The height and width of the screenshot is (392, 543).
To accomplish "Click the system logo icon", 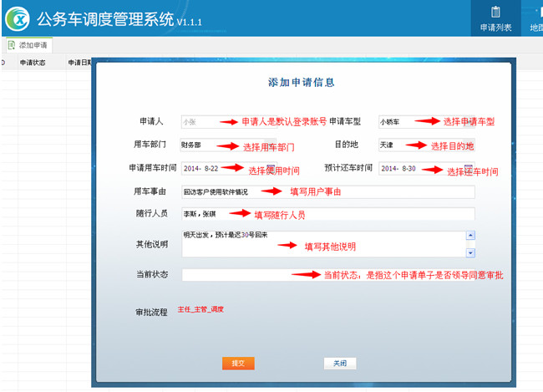I will pyautogui.click(x=18, y=18).
